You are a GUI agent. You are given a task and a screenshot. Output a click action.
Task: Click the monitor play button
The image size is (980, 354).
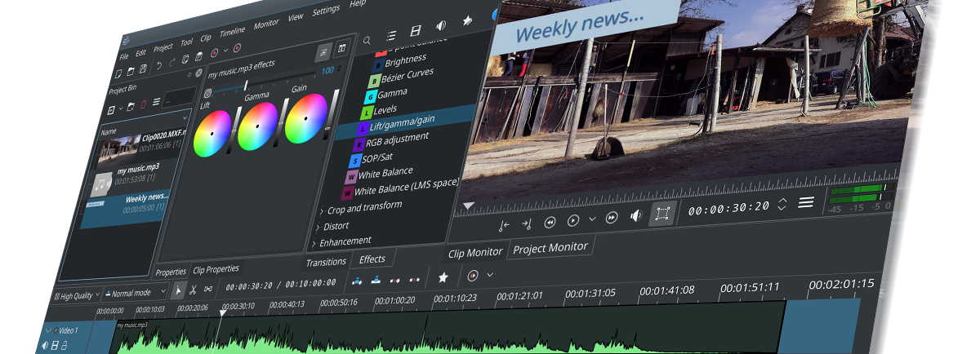tap(573, 220)
